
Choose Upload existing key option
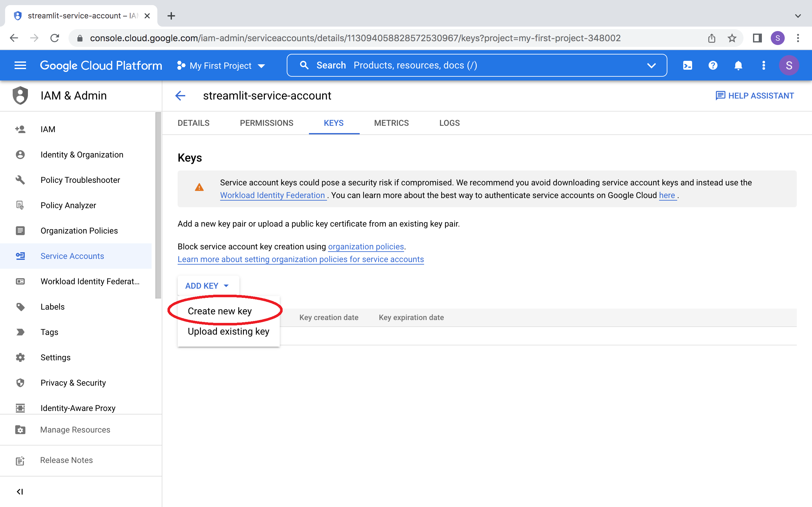[x=228, y=331]
